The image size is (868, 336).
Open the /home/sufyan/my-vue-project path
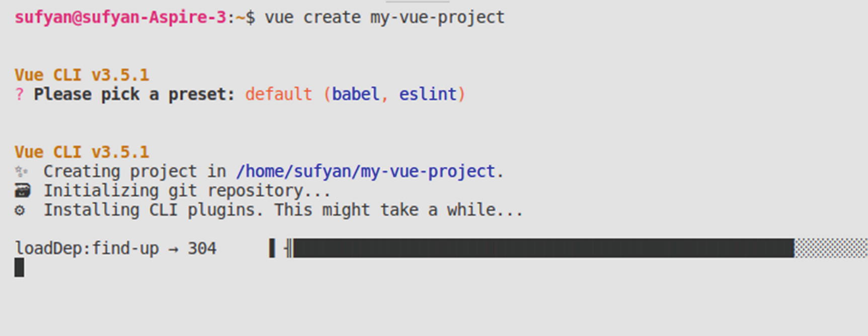[x=365, y=172]
